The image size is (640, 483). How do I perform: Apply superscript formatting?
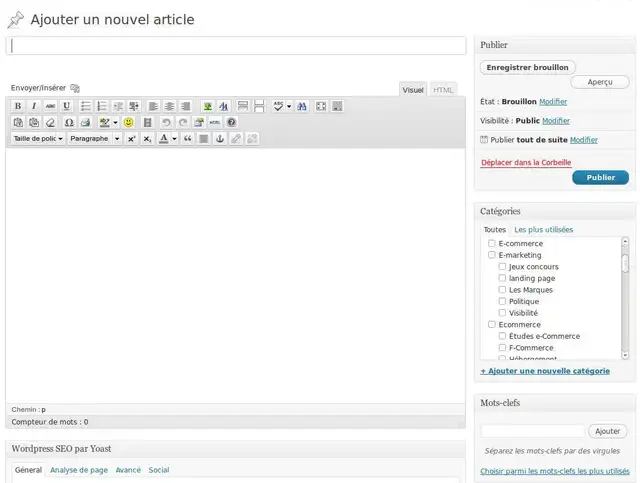coord(131,139)
